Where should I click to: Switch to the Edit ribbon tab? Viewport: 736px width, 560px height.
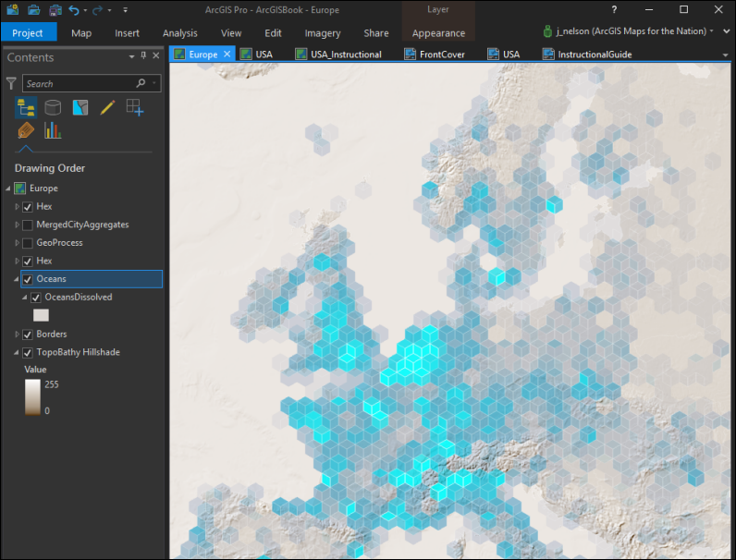[x=273, y=33]
